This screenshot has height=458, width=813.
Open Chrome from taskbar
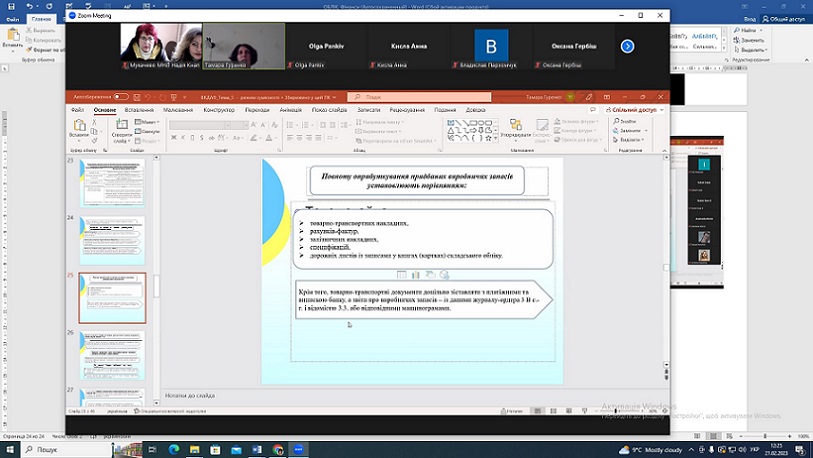pos(278,450)
